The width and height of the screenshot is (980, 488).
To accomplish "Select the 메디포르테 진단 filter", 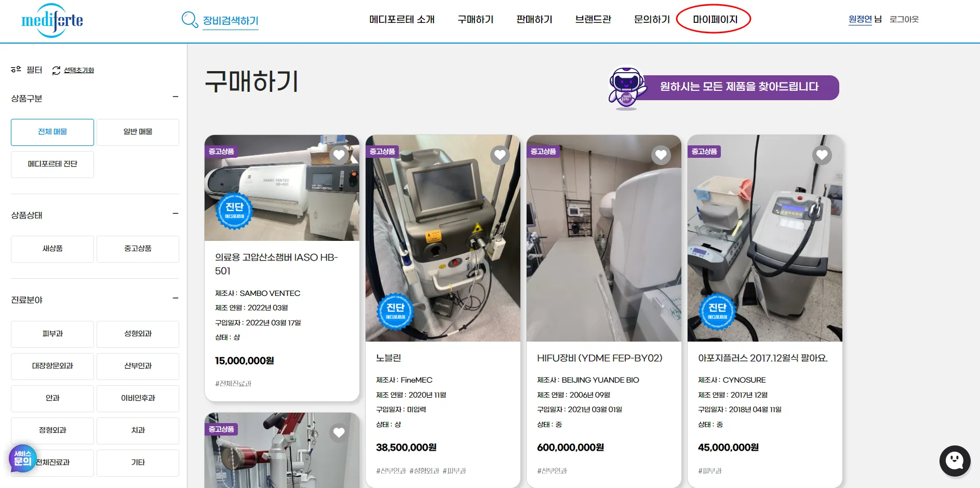I will [52, 165].
